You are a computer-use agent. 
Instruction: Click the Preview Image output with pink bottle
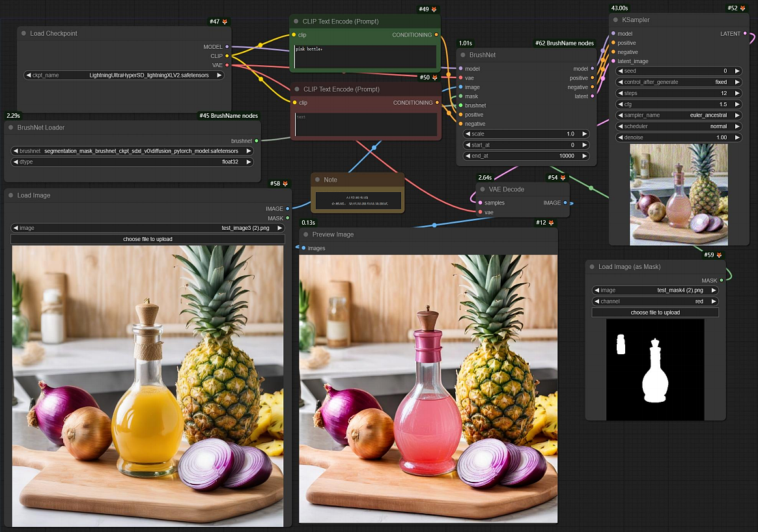pos(428,389)
